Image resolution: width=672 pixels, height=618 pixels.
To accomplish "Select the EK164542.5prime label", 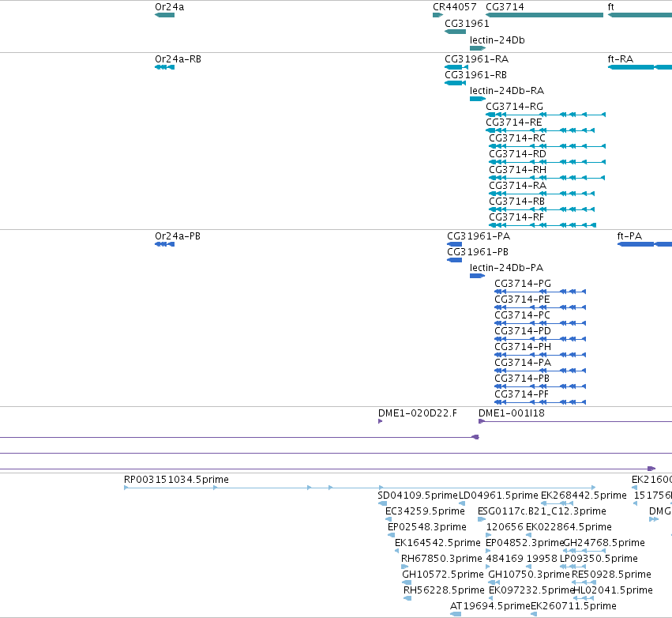I will [x=437, y=543].
